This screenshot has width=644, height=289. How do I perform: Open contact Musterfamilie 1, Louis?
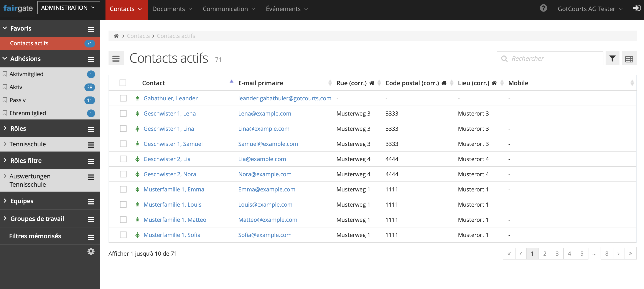tap(172, 204)
